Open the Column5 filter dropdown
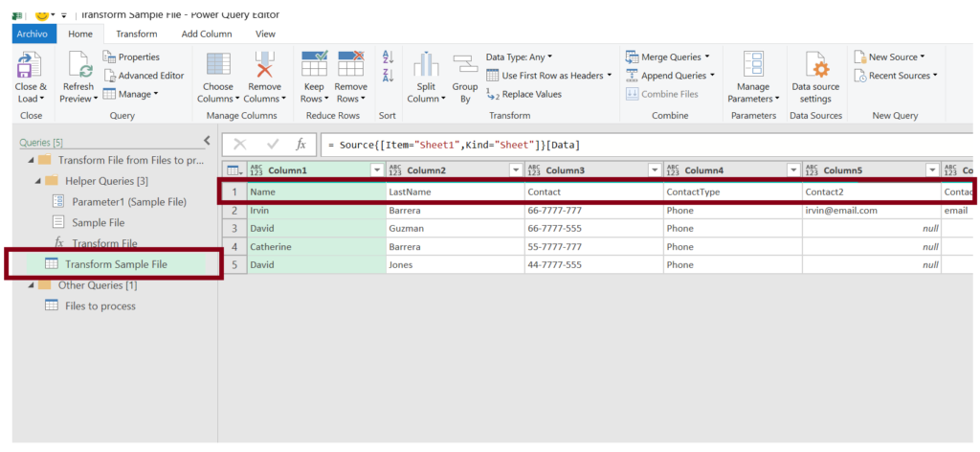This screenshot has height=452, width=980. [x=932, y=170]
